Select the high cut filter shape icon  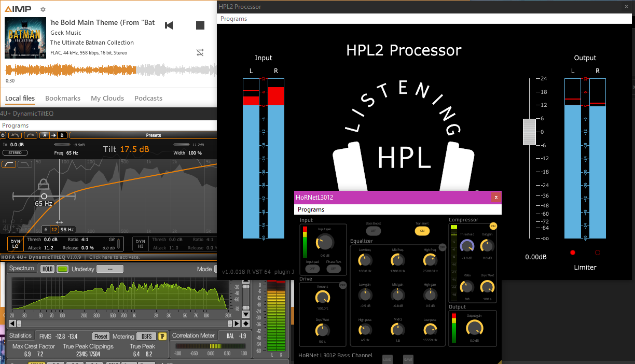[x=25, y=164]
